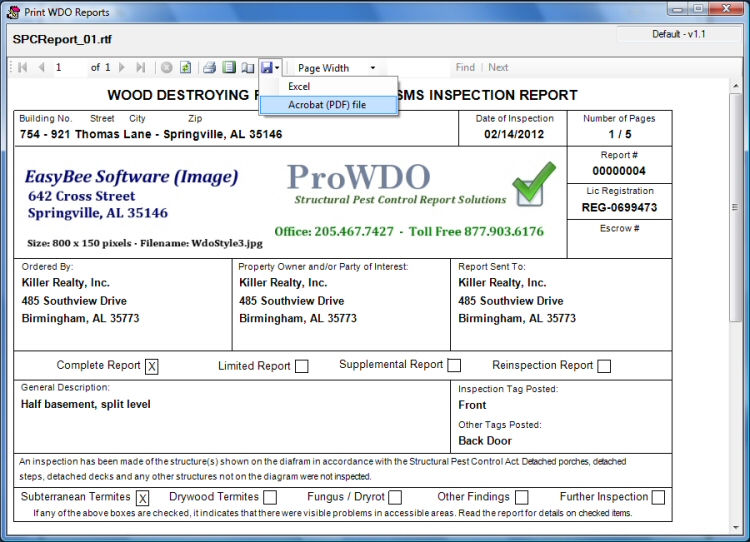Click the Front inspection tag value

[x=472, y=405]
